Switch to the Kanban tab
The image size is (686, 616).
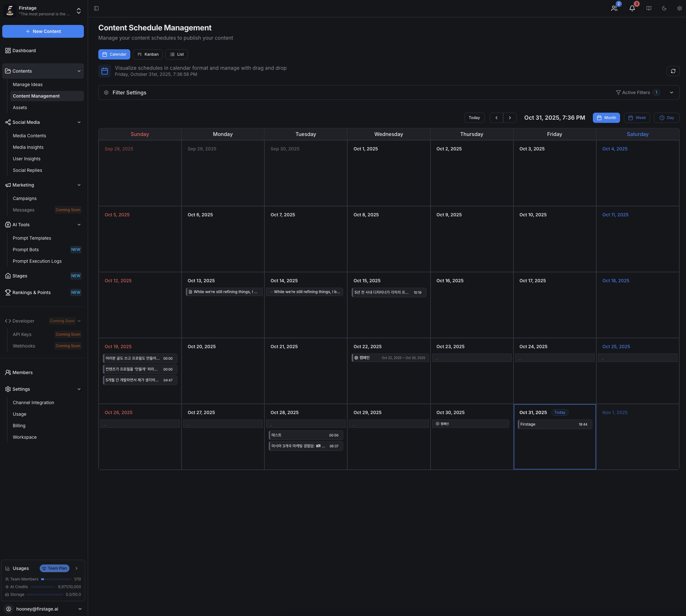coord(148,54)
